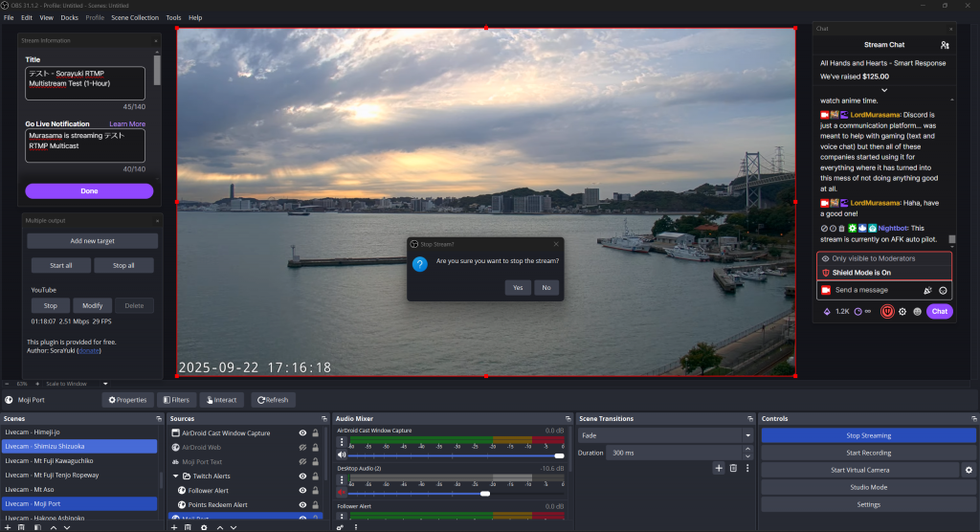Click the remove transition trash icon
The image size is (980, 532).
click(x=733, y=468)
